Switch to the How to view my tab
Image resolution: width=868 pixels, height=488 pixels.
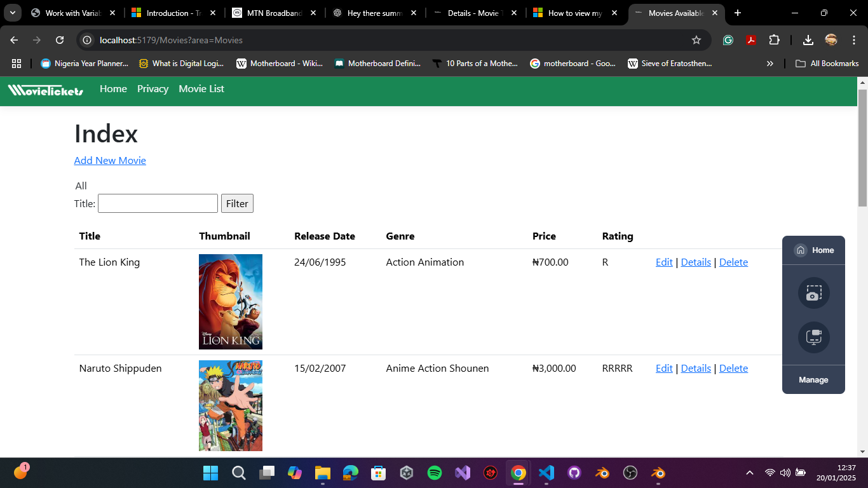(x=575, y=13)
